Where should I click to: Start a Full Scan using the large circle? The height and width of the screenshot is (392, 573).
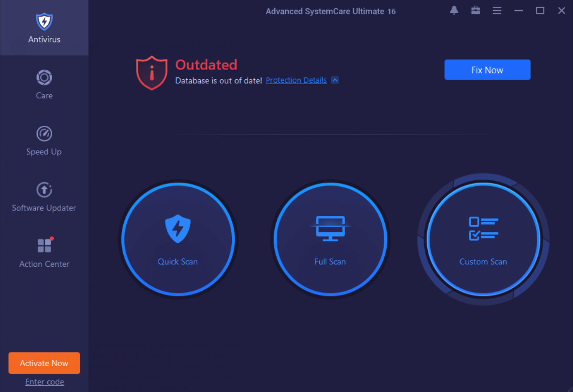tap(330, 239)
